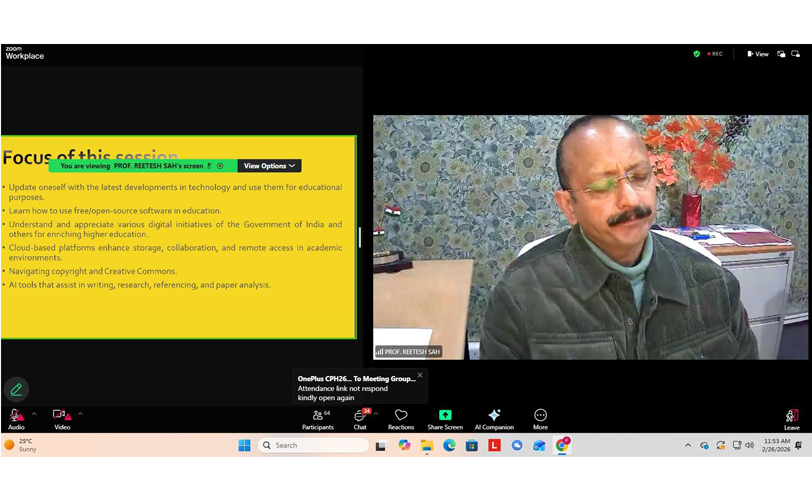
Task: Switch to Chrome on the taskbar
Action: [x=562, y=445]
